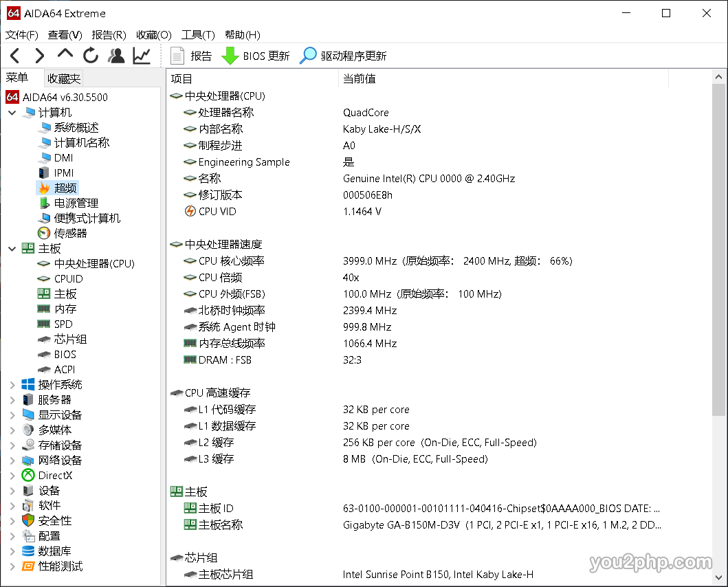The height and width of the screenshot is (587, 728).
Task: Select 系统概述 in the tree
Action: 76,127
